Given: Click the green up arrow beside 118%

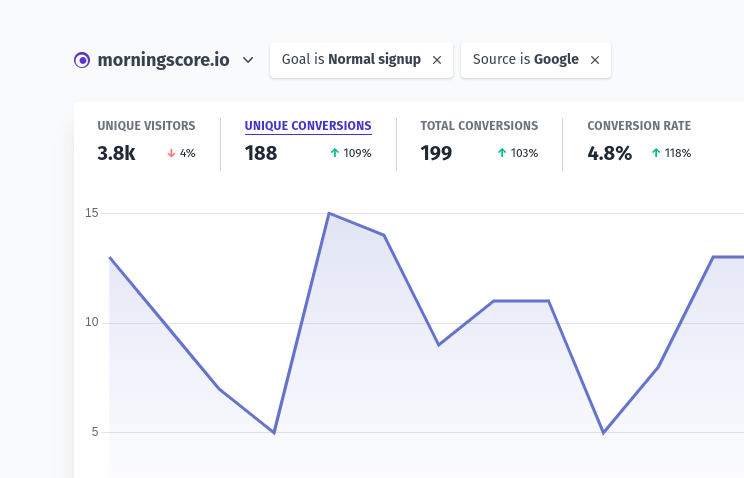Looking at the screenshot, I should (x=656, y=153).
